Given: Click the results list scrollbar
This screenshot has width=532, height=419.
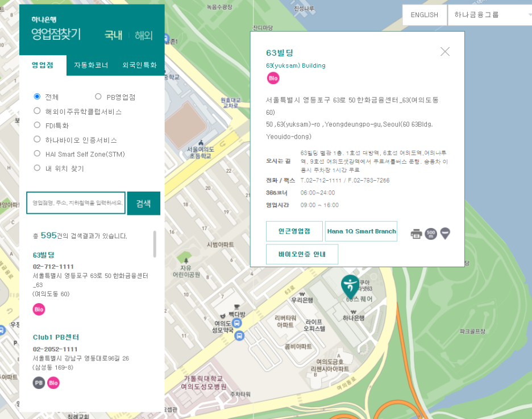Looking at the screenshot, I should 155,244.
